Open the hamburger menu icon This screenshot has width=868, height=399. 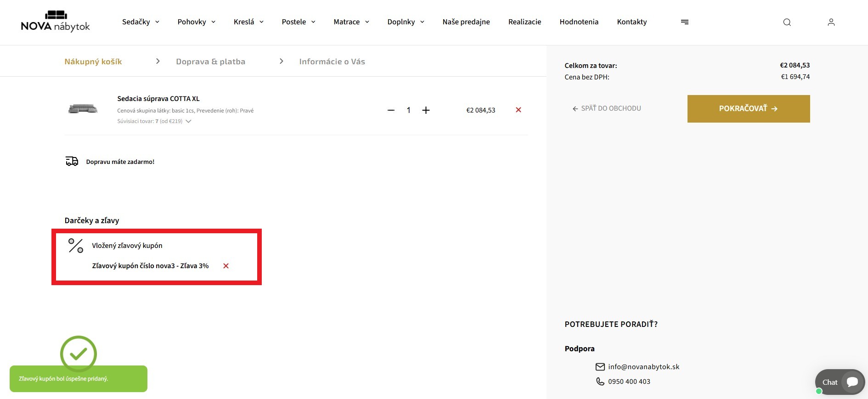pyautogui.click(x=684, y=22)
